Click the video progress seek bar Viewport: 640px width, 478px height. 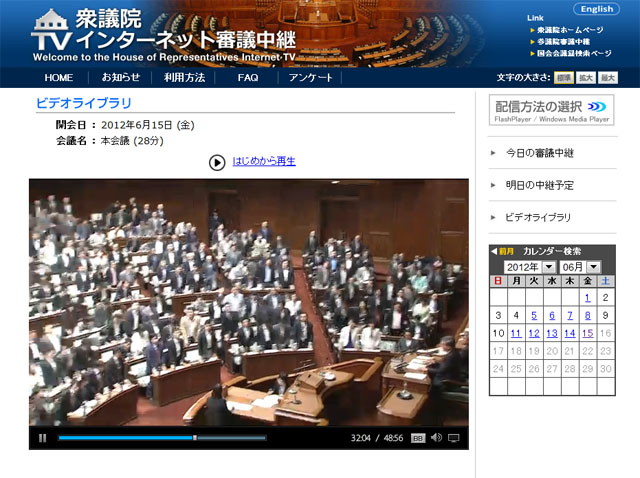(162, 438)
